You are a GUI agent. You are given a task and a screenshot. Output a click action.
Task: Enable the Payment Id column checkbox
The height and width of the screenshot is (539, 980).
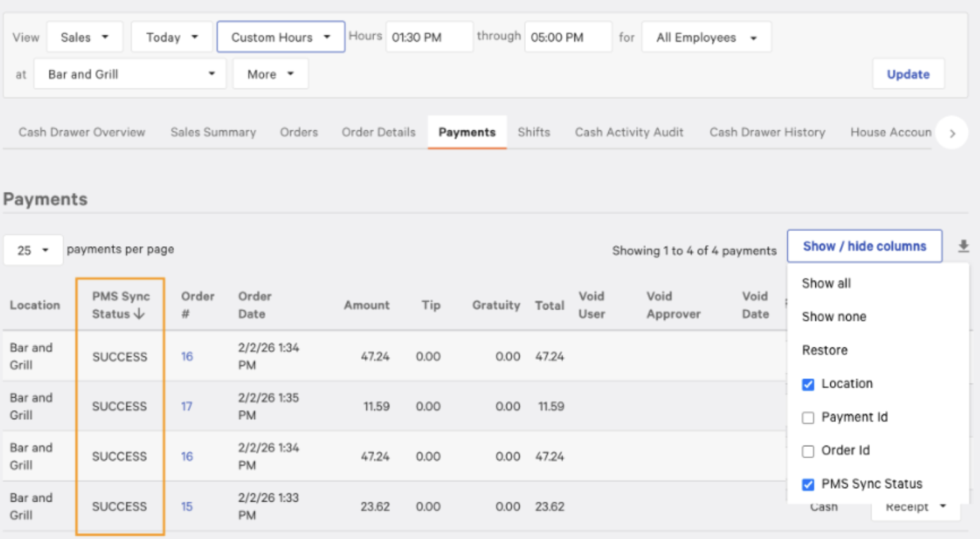(x=808, y=418)
